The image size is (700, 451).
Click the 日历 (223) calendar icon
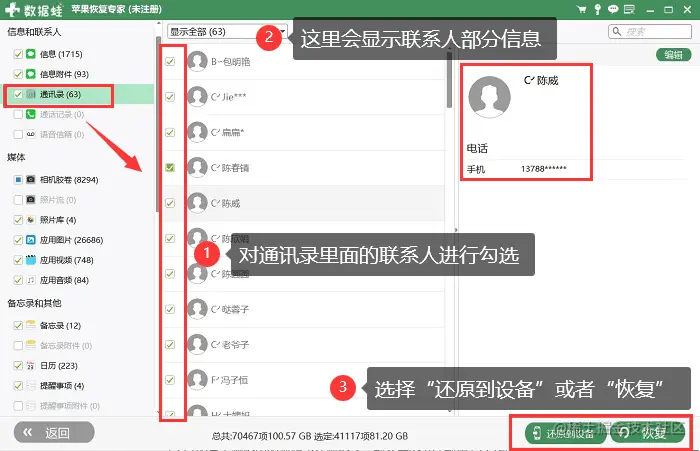tap(30, 365)
